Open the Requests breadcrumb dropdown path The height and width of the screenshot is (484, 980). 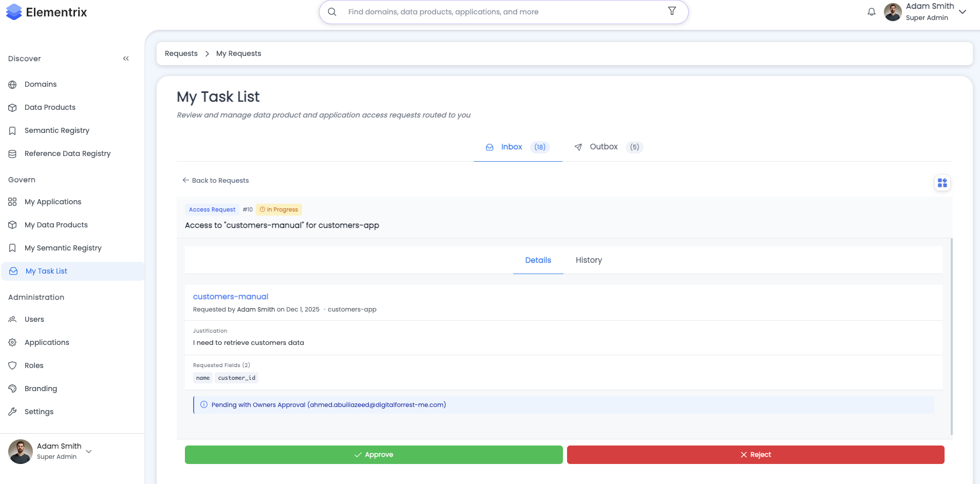181,53
